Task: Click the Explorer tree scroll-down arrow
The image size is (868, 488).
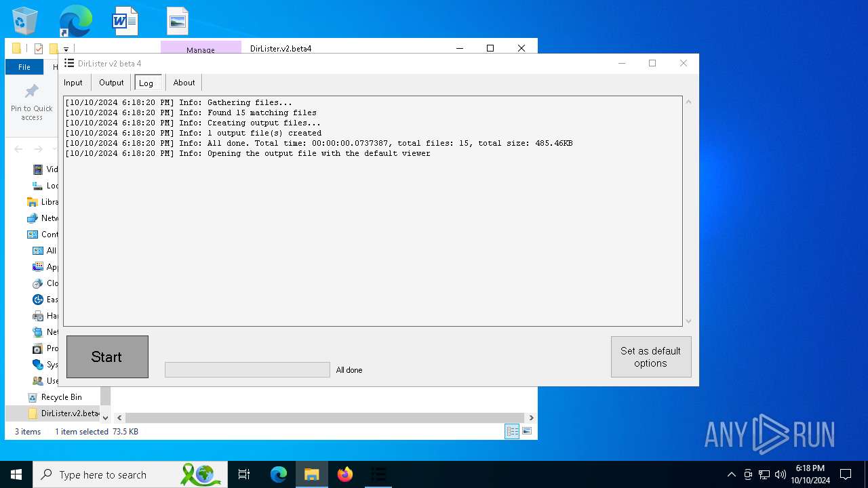Action: 105,418
